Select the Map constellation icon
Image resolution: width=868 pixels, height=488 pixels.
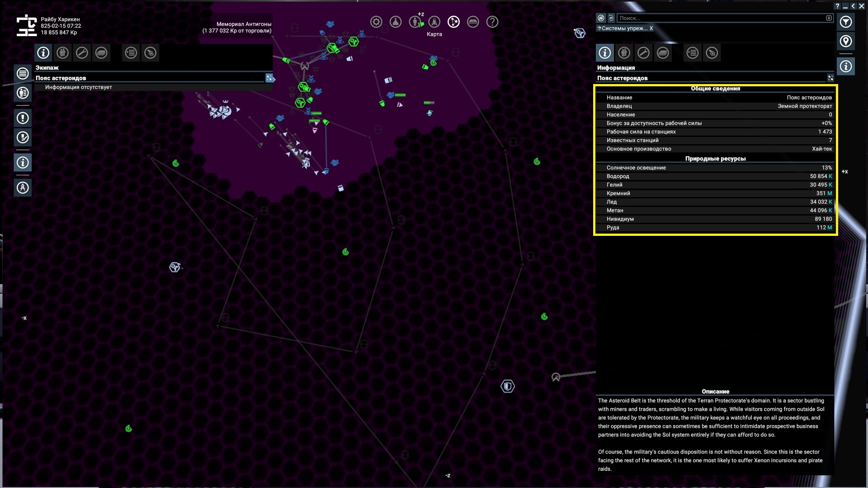click(x=453, y=22)
